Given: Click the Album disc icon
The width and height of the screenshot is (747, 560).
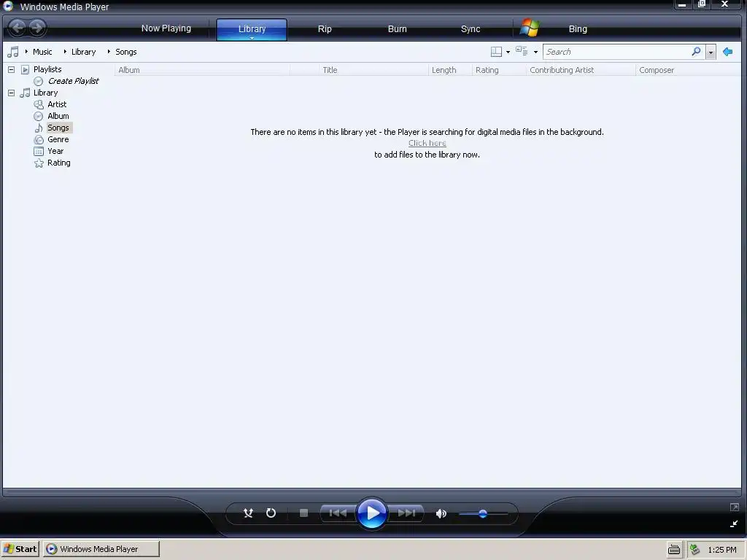Looking at the screenshot, I should coord(39,116).
